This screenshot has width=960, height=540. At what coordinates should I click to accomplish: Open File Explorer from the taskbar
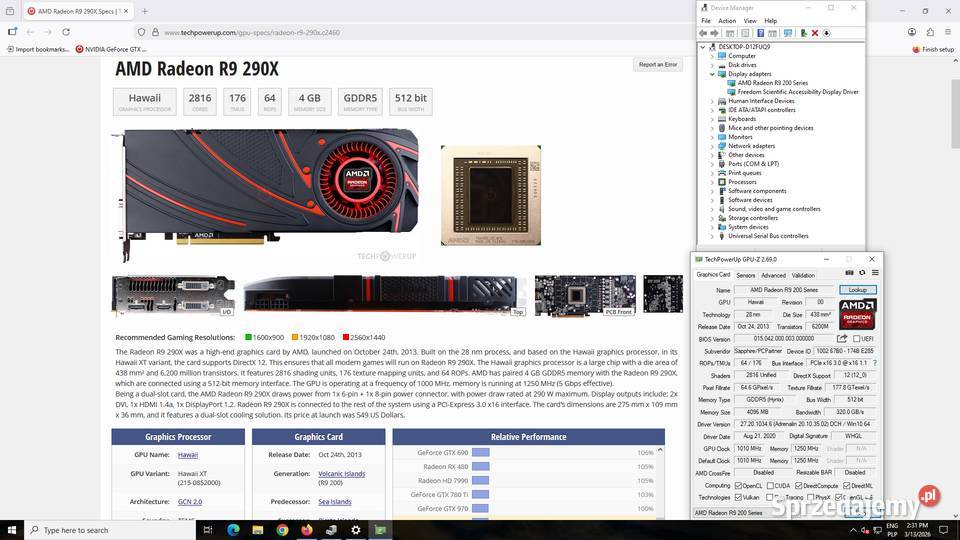pos(258,530)
